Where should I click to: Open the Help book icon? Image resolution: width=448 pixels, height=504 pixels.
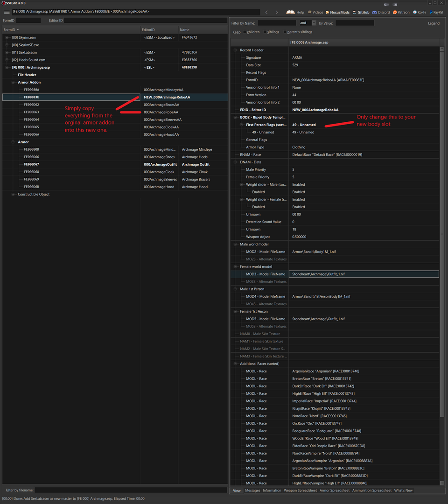click(291, 12)
